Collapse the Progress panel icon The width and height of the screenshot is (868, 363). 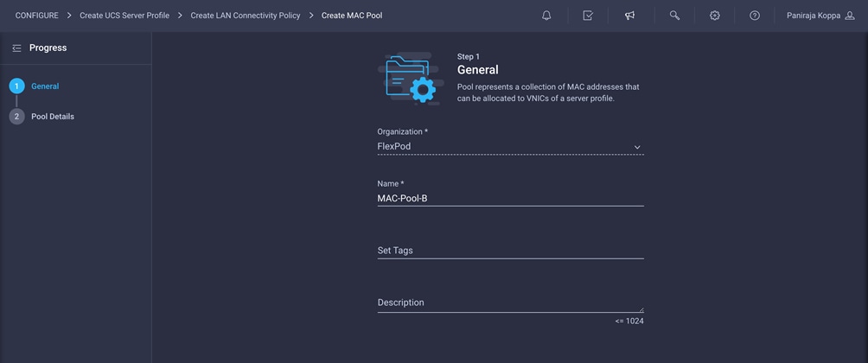pos(16,48)
